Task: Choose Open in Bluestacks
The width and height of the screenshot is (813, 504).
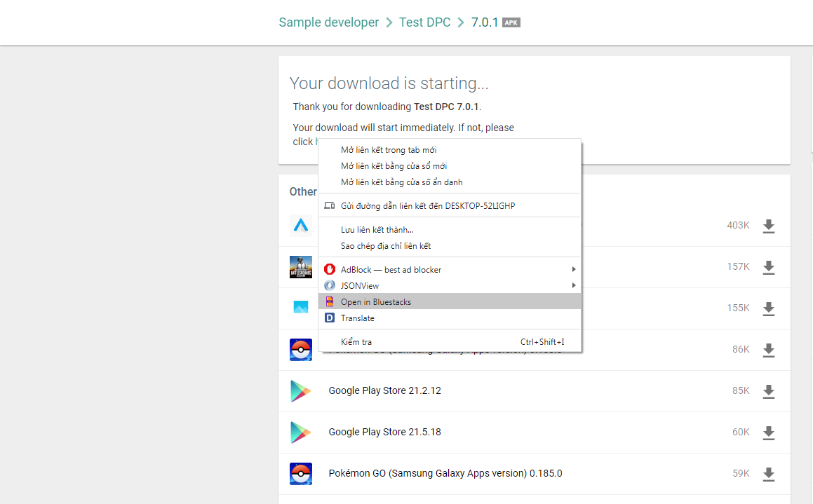Action: (x=450, y=301)
